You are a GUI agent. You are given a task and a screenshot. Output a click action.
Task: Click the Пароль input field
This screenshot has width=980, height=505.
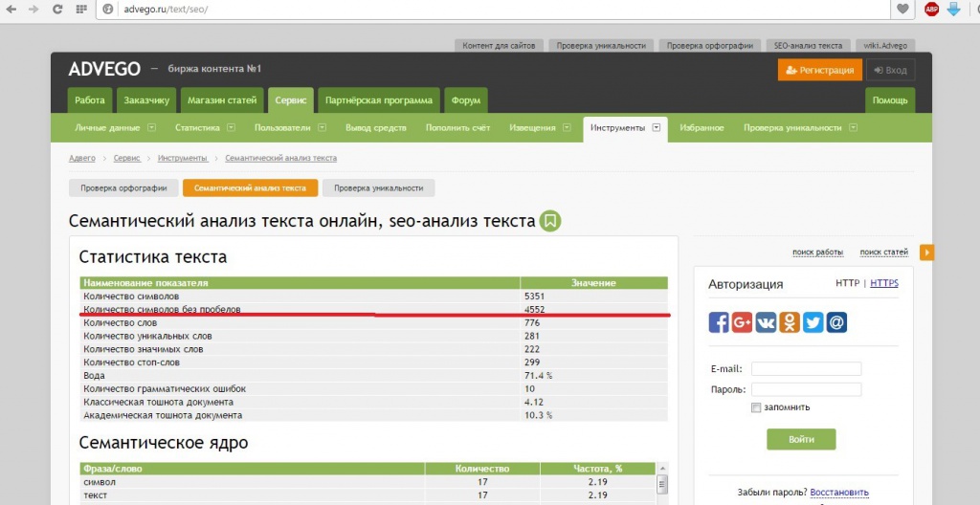pos(806,389)
